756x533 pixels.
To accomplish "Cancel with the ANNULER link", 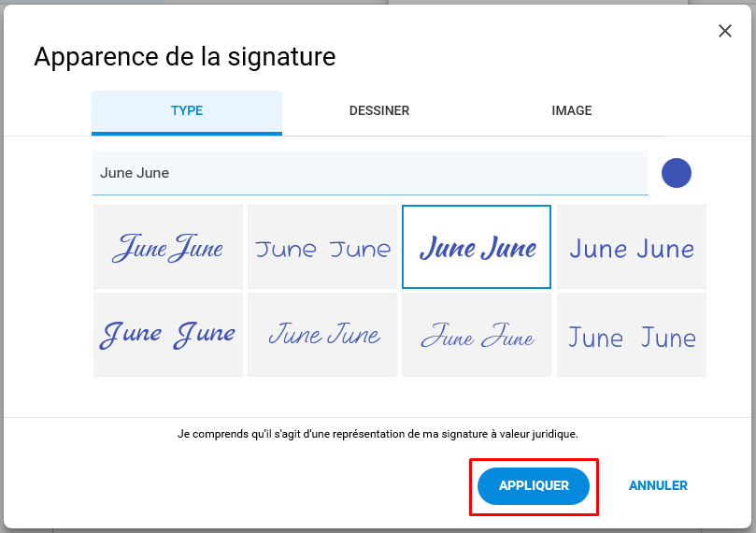I will pos(658,485).
